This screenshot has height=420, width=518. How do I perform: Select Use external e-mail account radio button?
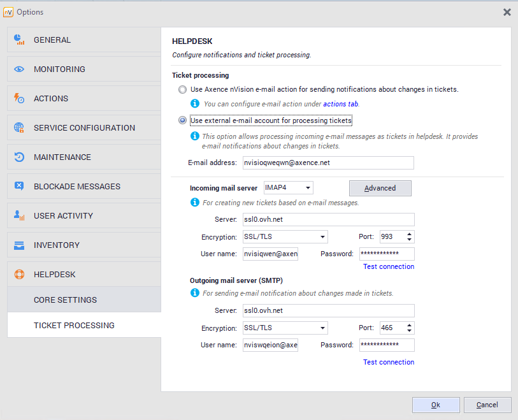point(183,120)
